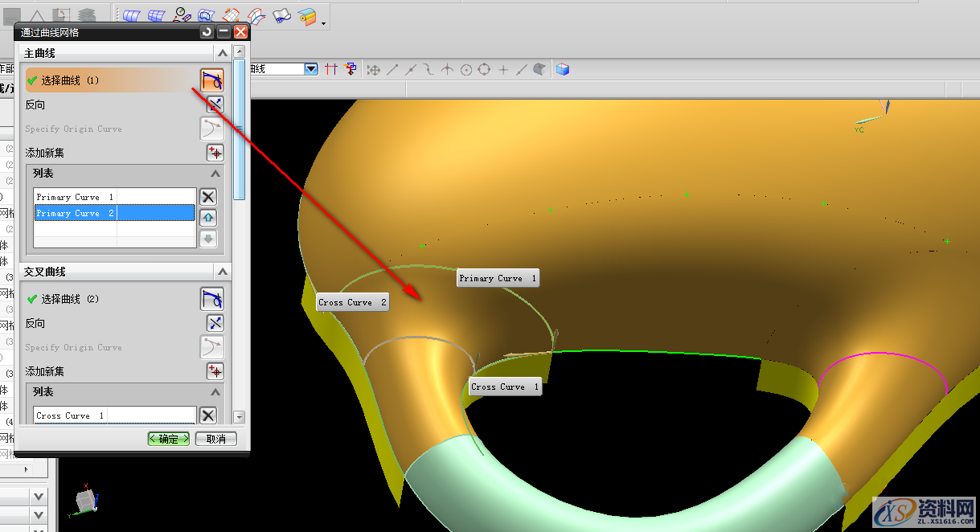Collapse the 主曲线 section
Screen dimensions: 980x532
coord(223,53)
